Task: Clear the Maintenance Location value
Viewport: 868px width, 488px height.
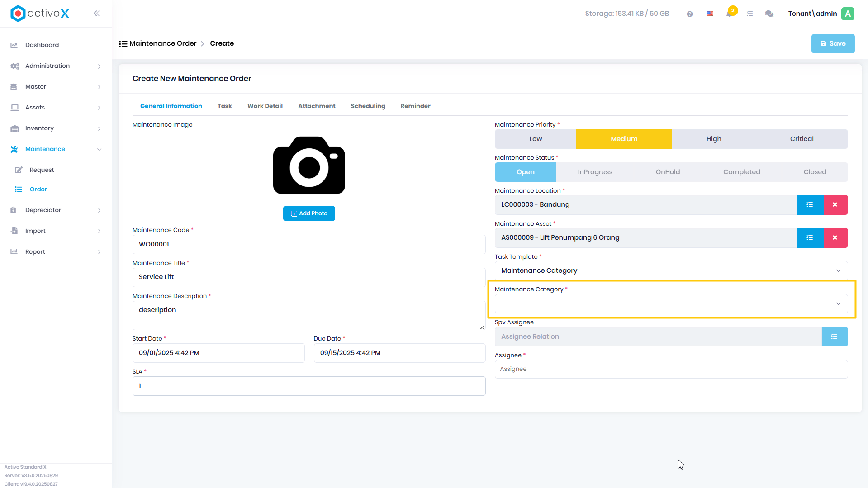Action: tap(835, 205)
